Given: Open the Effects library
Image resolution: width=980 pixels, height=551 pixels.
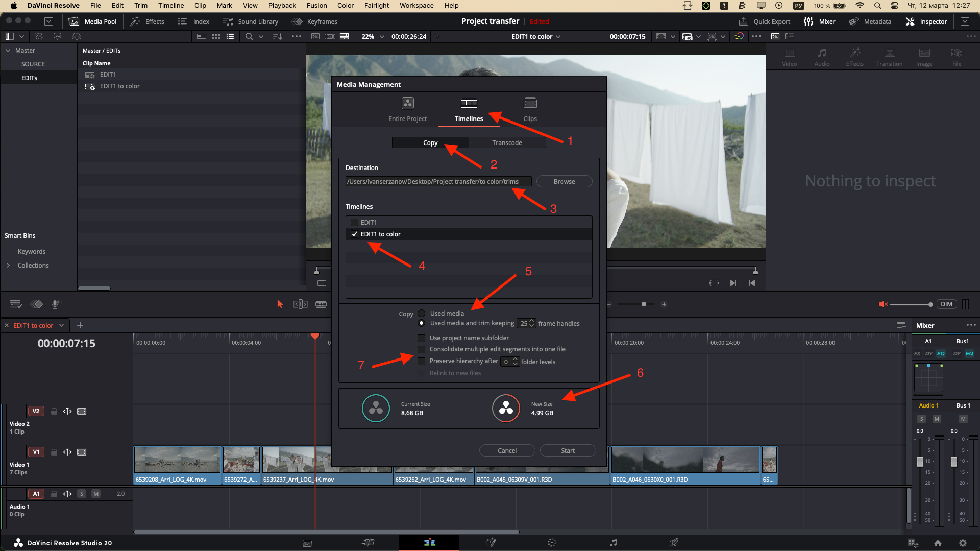Looking at the screenshot, I should (x=148, y=21).
